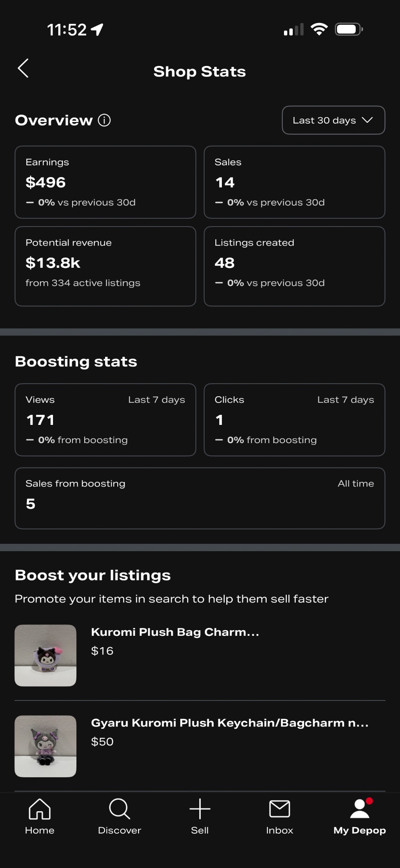Open Gyaru Kuromi Plush Keychain listing title
This screenshot has width=400, height=868.
pyautogui.click(x=230, y=723)
